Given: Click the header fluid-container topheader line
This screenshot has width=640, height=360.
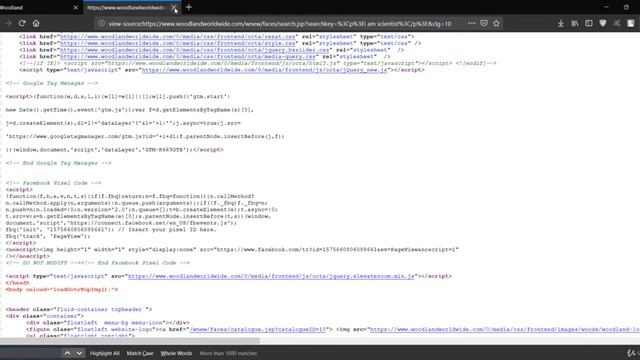Looking at the screenshot, I should click(79, 309).
